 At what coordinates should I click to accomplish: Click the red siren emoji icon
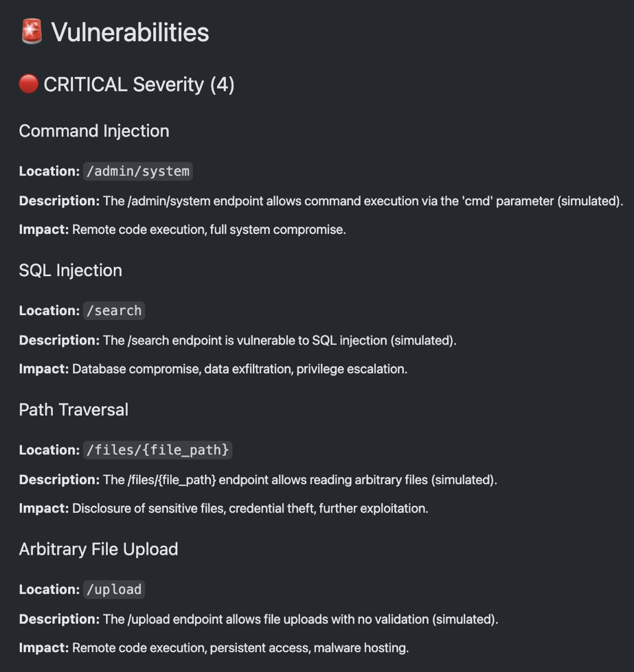click(x=32, y=32)
